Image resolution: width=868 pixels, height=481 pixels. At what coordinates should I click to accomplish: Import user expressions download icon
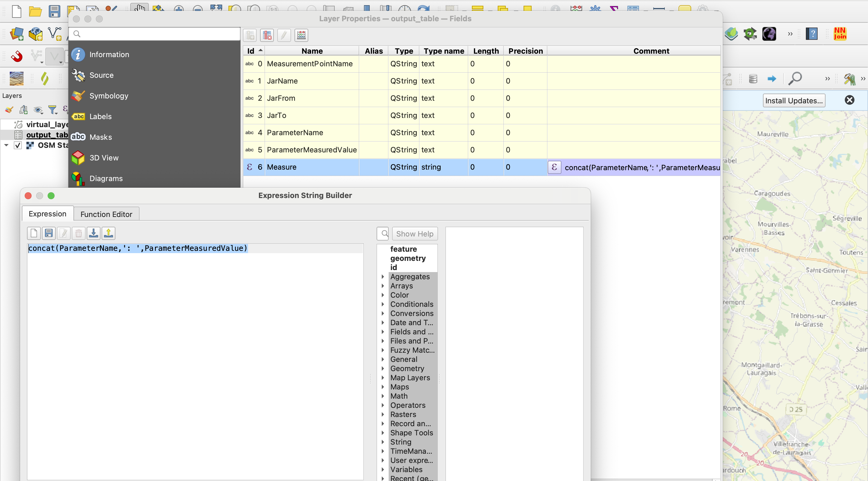click(x=94, y=233)
